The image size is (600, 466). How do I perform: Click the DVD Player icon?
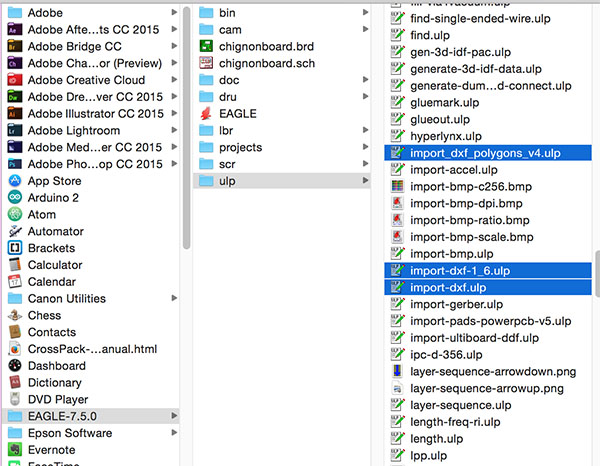point(15,399)
